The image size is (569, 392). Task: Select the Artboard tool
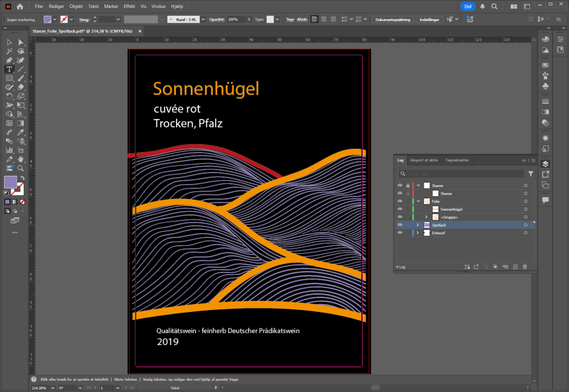(21, 150)
